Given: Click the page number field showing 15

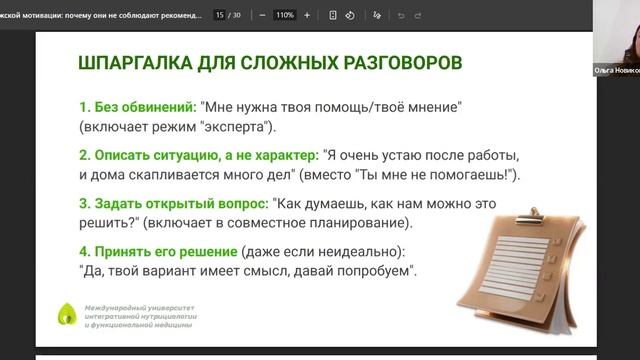Looking at the screenshot, I should click(x=220, y=15).
